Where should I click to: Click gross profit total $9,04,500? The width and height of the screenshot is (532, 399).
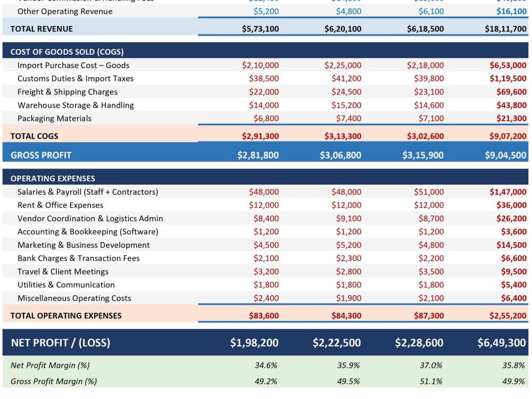tap(505, 155)
